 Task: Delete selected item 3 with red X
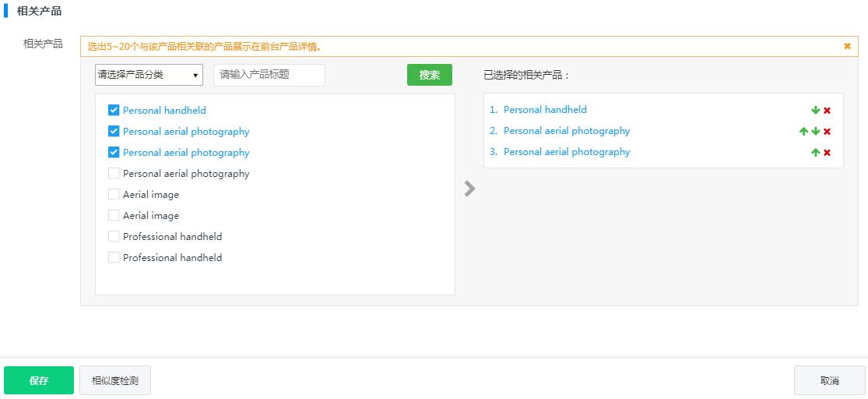tap(827, 153)
